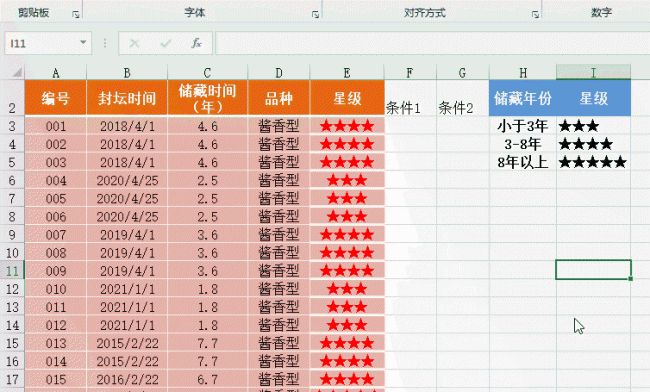Click the 8年以上 cell

click(x=523, y=162)
